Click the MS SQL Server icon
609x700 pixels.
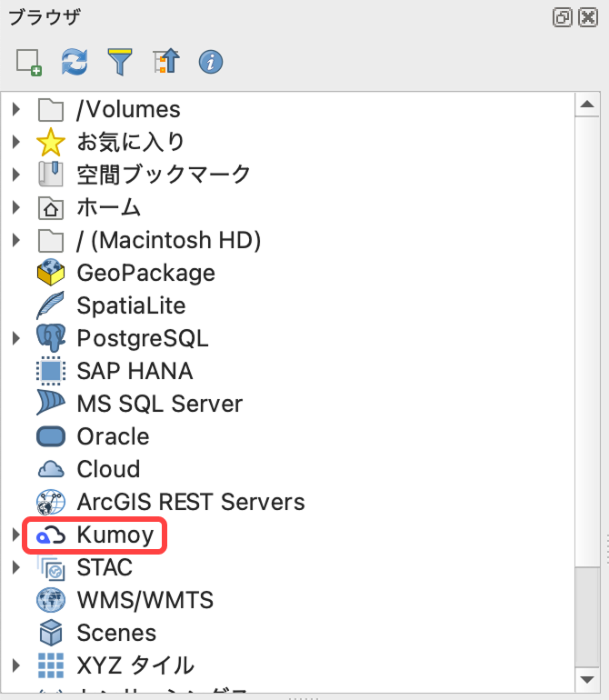[x=51, y=403]
